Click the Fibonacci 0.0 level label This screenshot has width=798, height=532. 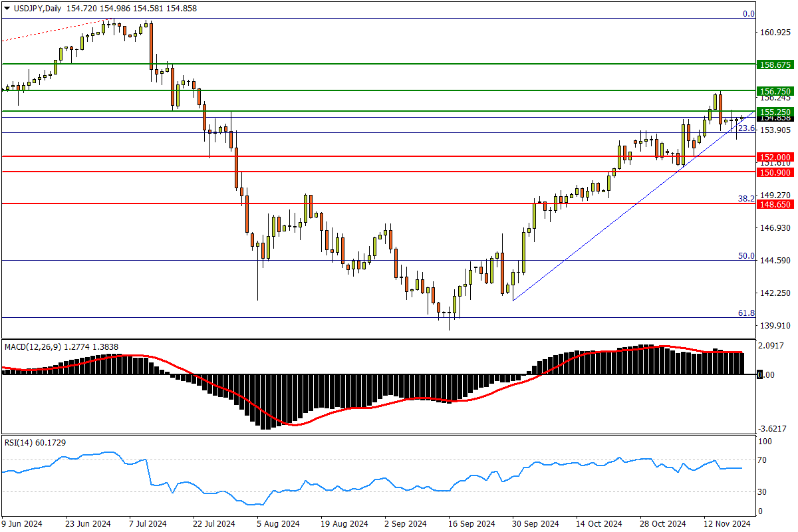pos(748,14)
